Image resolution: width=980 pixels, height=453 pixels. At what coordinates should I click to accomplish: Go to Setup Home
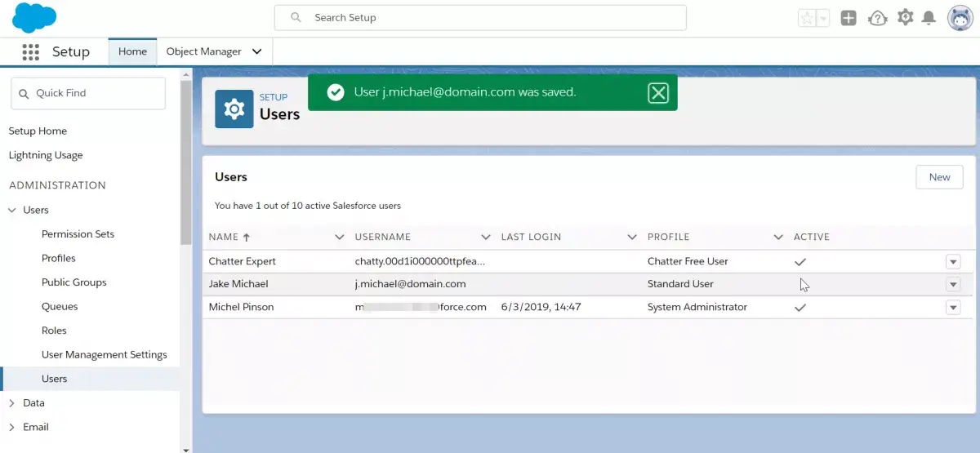pyautogui.click(x=38, y=131)
